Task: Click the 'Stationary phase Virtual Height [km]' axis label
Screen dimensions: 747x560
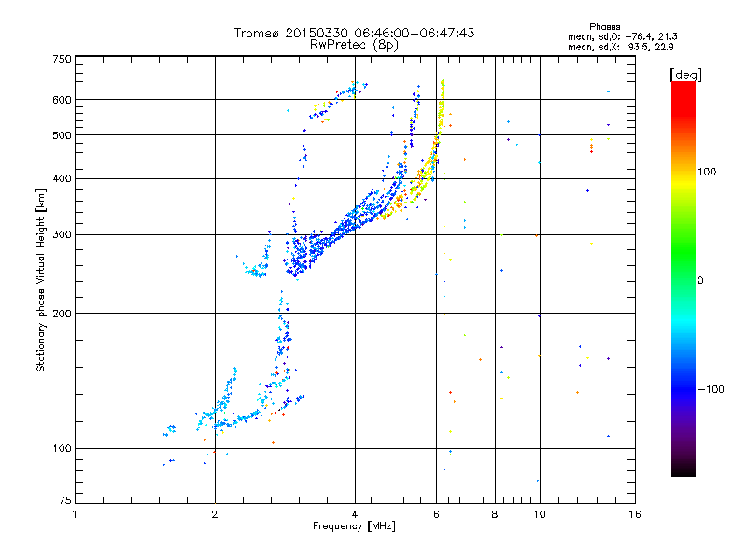Action: (x=40, y=280)
